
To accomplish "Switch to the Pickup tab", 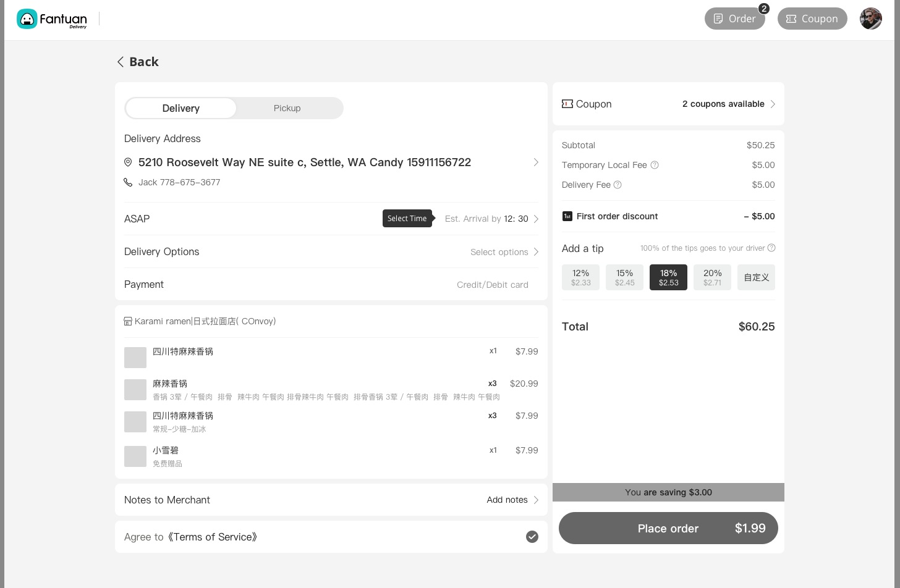I will coord(287,108).
